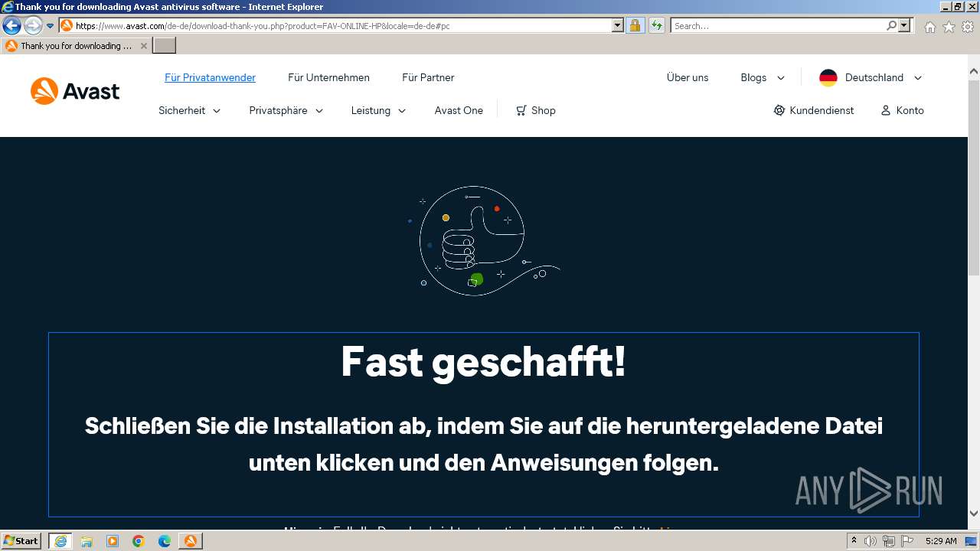Click the search magnifier icon
980x551 pixels.
point(891,26)
